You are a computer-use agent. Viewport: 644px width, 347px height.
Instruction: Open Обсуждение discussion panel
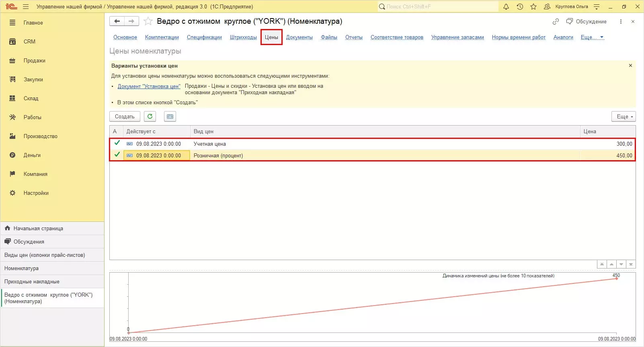[x=587, y=22]
